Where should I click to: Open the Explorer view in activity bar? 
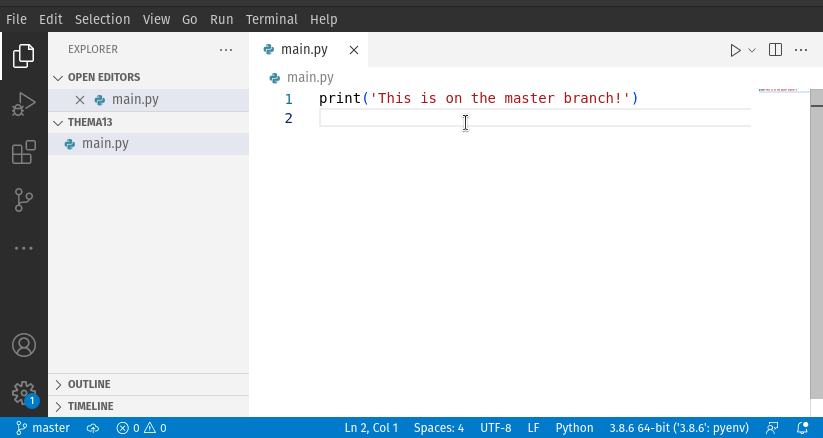(24, 57)
